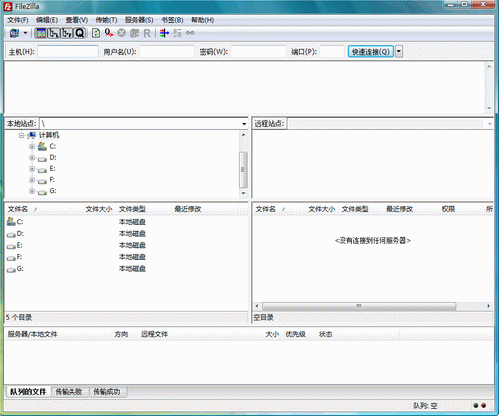Image resolution: width=500 pixels, height=418 pixels.
Task: Expand the C: drive in tree
Action: tap(32, 146)
